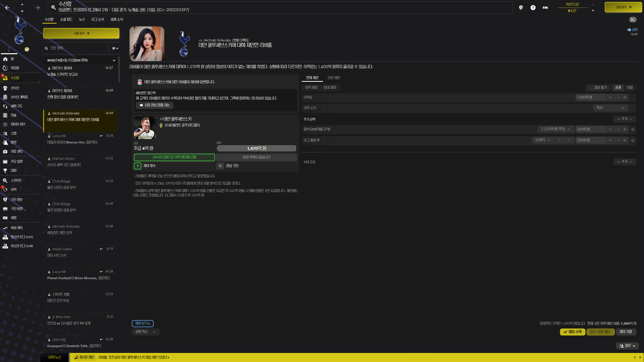Screen dimensions: 644x362
Task: Open the Social Feed (소셜 피드) tab
Action: tap(66, 19)
